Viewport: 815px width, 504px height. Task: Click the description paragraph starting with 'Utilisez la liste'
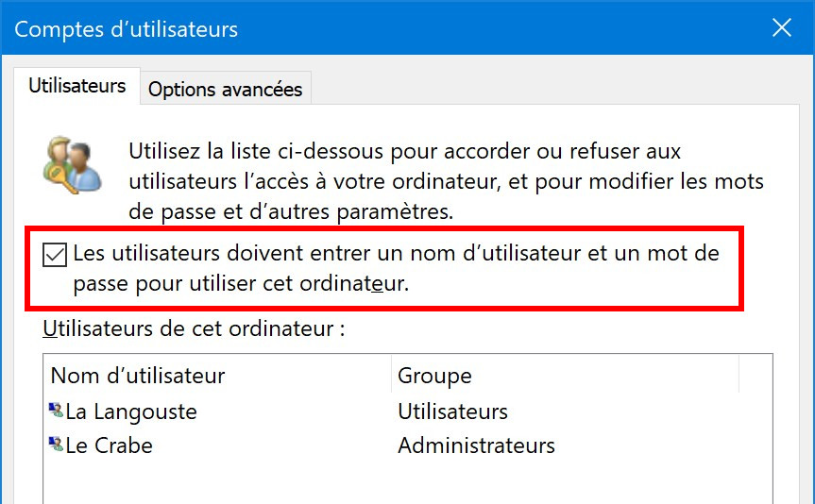[446, 181]
